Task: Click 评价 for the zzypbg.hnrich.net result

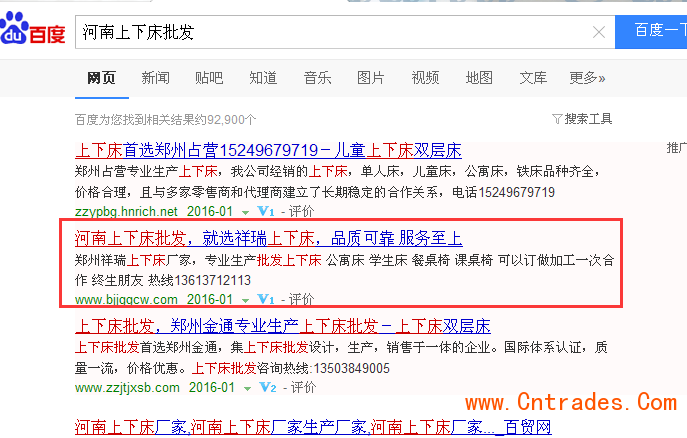Action: (301, 212)
